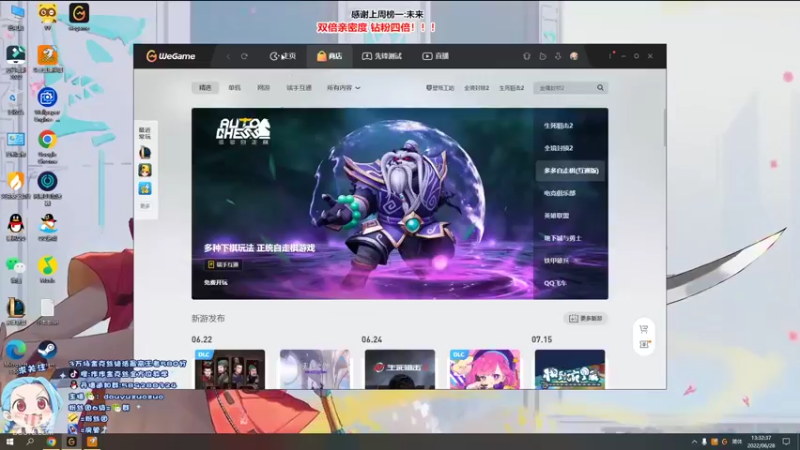Expand the 所有内容 dropdown
Image resolution: width=800 pixels, height=450 pixels.
coord(343,88)
